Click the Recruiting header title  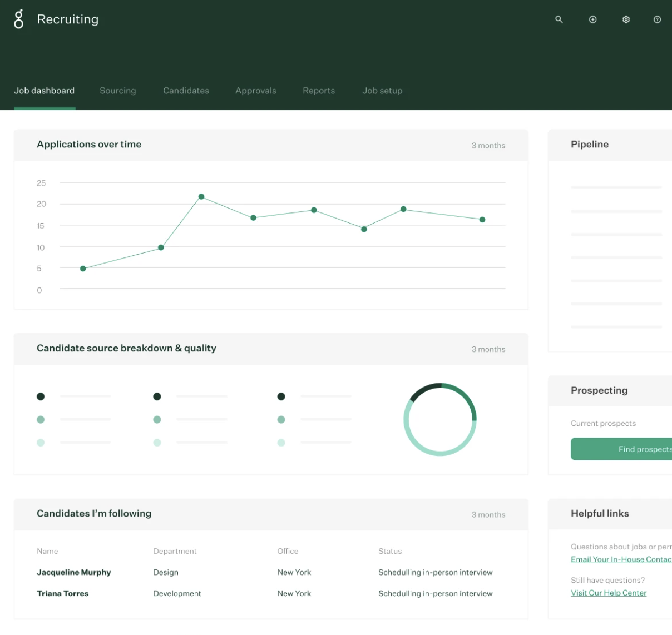(68, 19)
